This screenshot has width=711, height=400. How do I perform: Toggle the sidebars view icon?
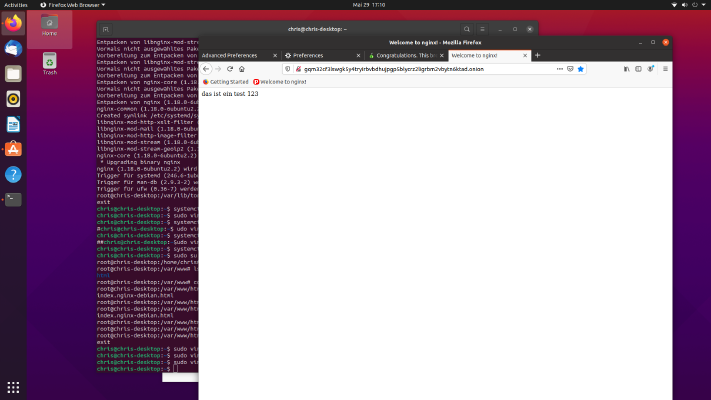tap(638, 69)
